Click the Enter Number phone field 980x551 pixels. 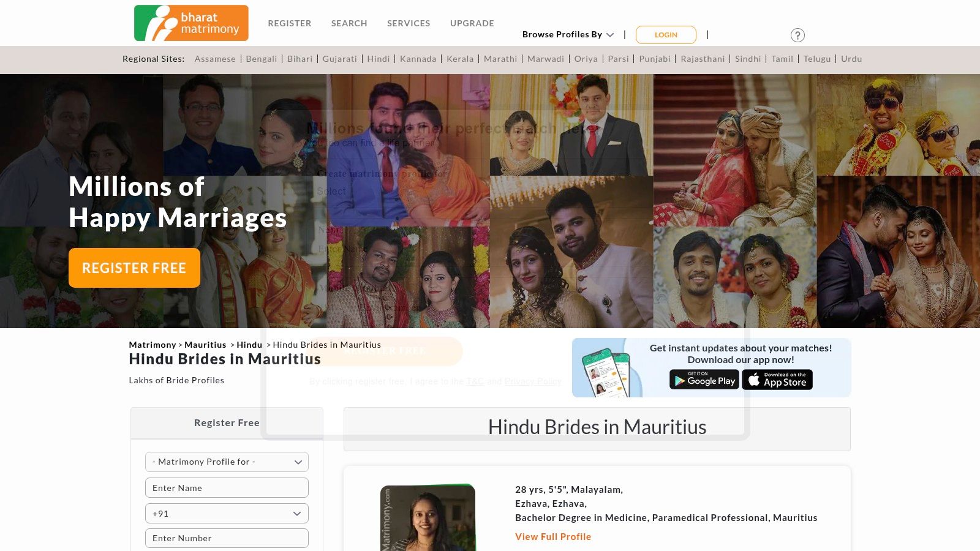[227, 538]
